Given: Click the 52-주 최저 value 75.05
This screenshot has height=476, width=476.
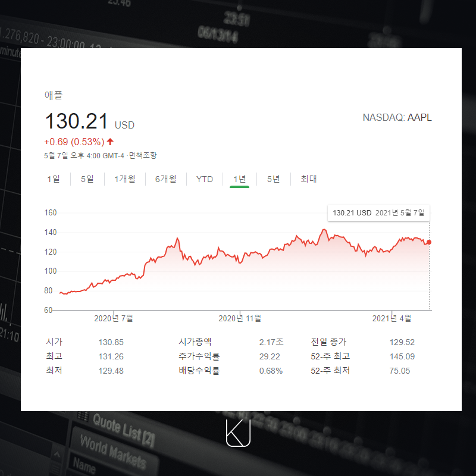Looking at the screenshot, I should click(399, 371).
